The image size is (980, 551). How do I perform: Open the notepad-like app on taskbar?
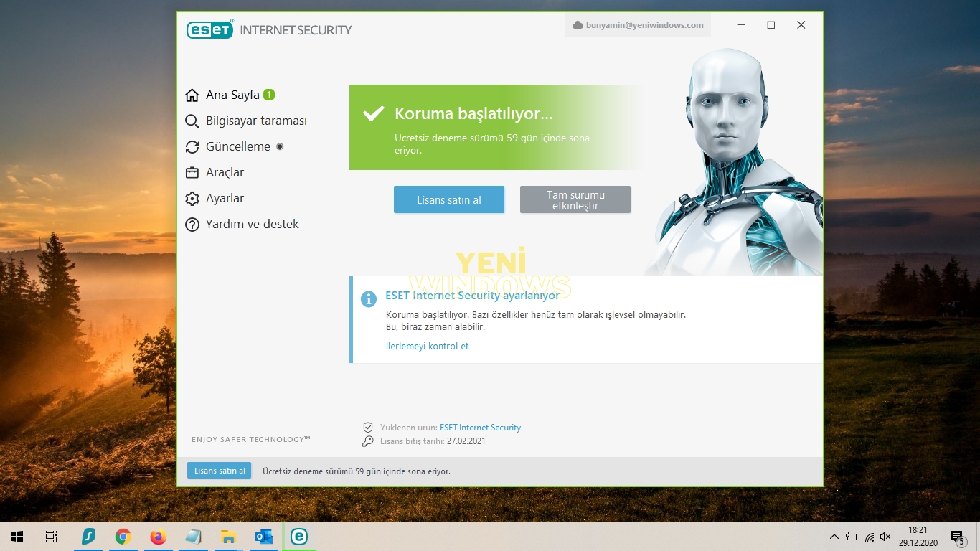194,537
